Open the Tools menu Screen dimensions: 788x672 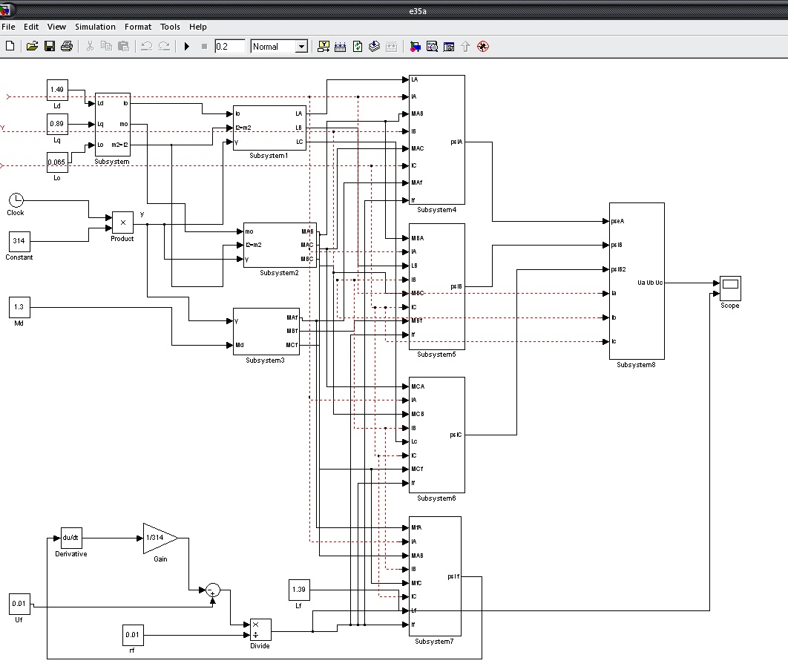coord(170,27)
